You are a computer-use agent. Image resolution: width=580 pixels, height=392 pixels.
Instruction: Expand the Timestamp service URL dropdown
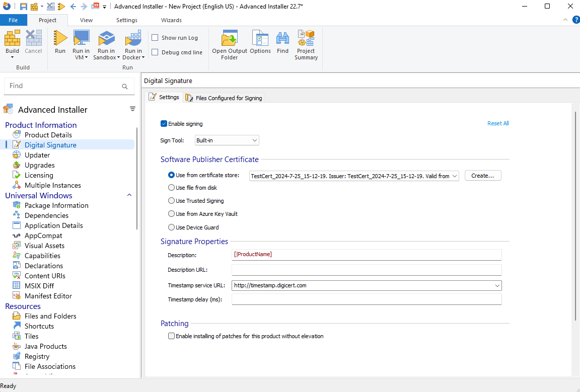497,285
